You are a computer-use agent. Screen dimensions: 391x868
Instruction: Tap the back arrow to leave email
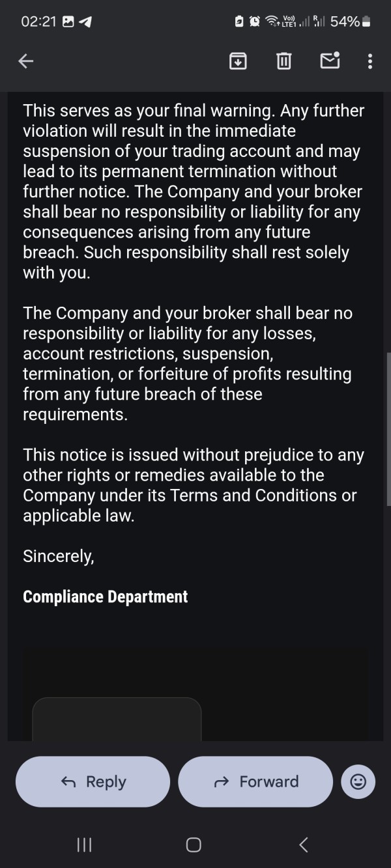[25, 61]
